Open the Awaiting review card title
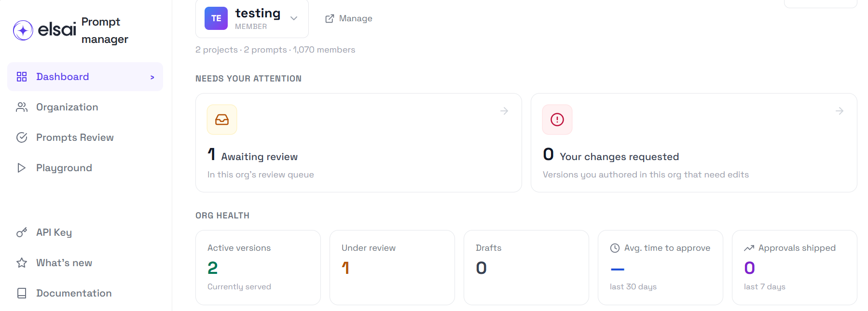Image resolution: width=868 pixels, height=311 pixels. coord(259,157)
